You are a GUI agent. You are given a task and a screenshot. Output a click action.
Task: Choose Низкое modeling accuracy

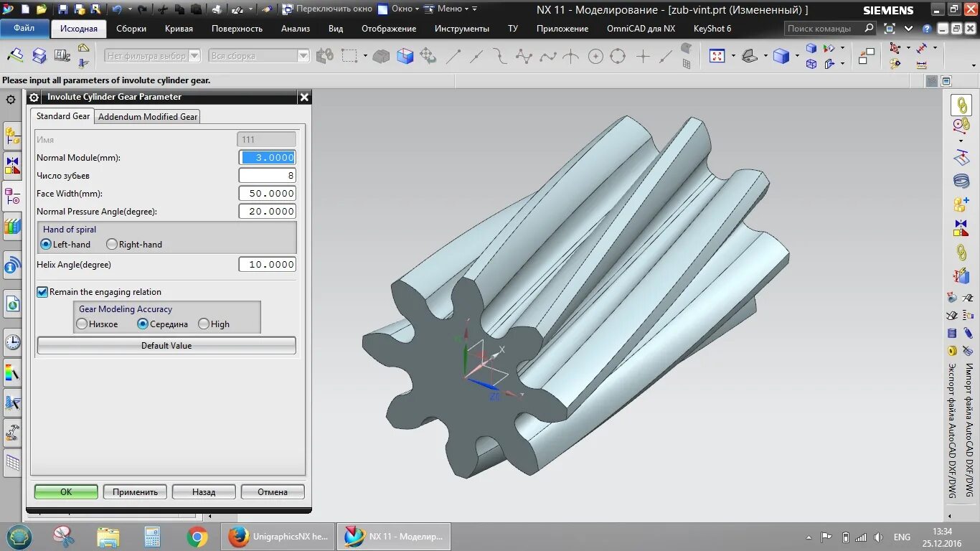tap(82, 324)
